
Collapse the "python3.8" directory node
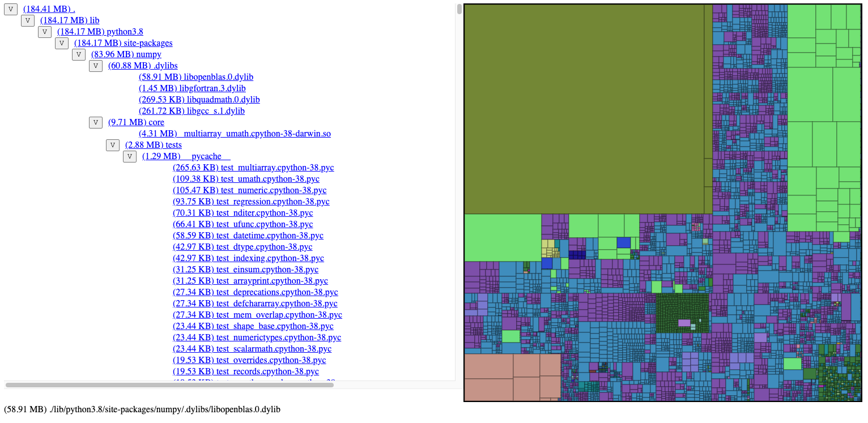click(44, 32)
